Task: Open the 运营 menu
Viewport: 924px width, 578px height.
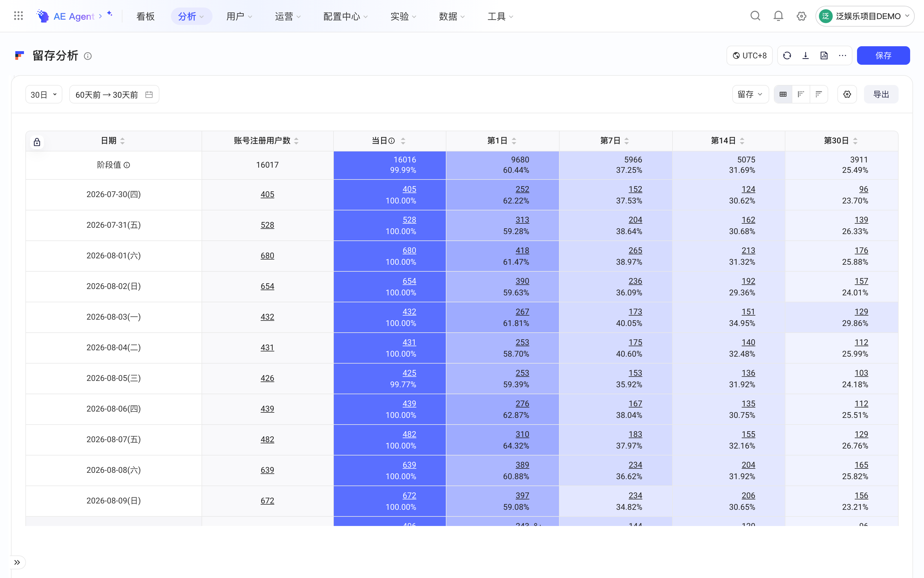Action: point(288,16)
